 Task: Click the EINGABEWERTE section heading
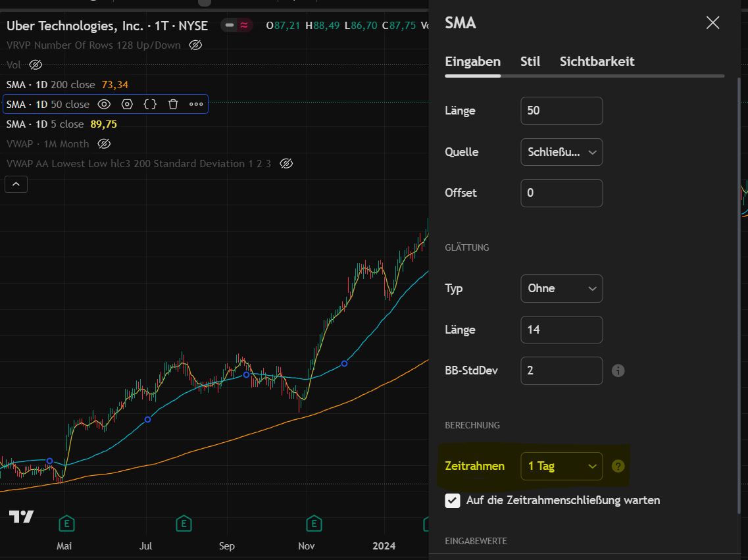coord(476,541)
